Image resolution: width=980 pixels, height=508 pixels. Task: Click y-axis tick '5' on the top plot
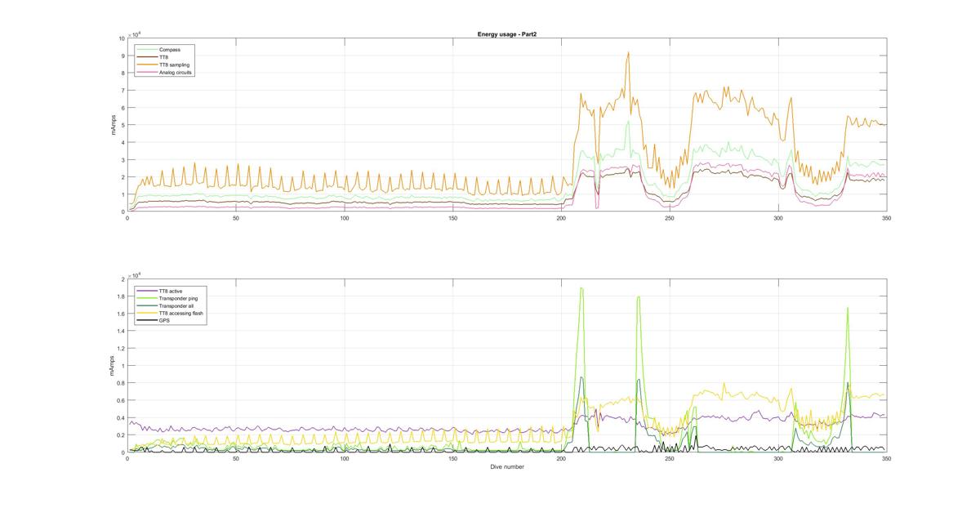click(x=122, y=125)
